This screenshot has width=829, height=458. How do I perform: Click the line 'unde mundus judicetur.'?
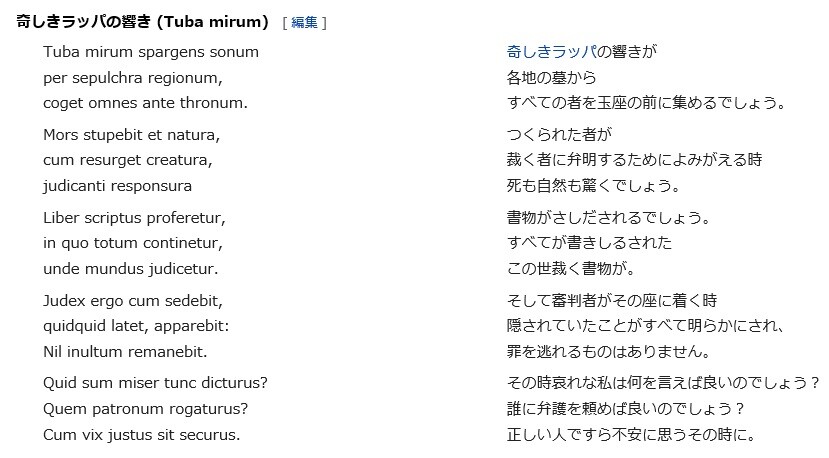click(x=131, y=269)
